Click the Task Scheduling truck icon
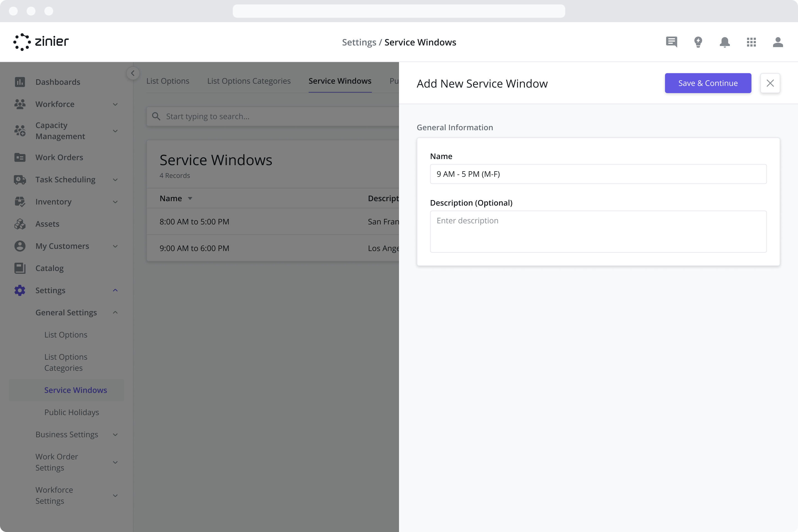The width and height of the screenshot is (798, 532). coord(20,180)
